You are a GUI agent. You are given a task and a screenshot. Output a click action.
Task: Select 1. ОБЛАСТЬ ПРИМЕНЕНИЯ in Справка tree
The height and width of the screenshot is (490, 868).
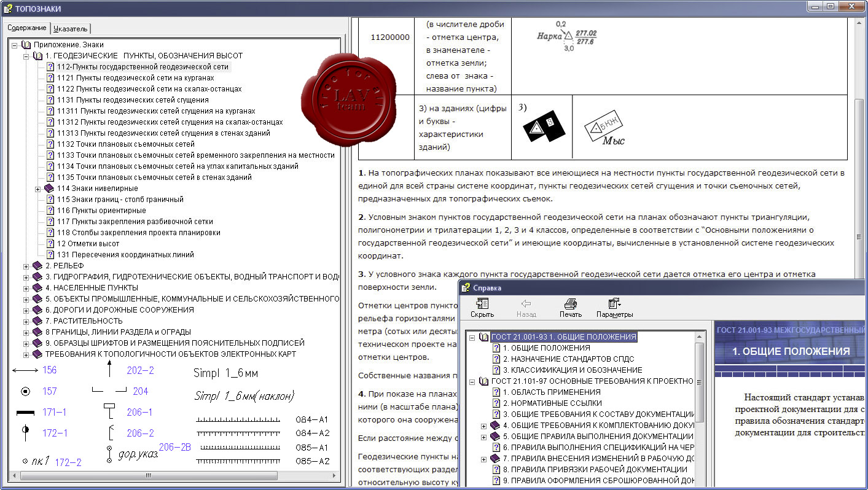[552, 392]
